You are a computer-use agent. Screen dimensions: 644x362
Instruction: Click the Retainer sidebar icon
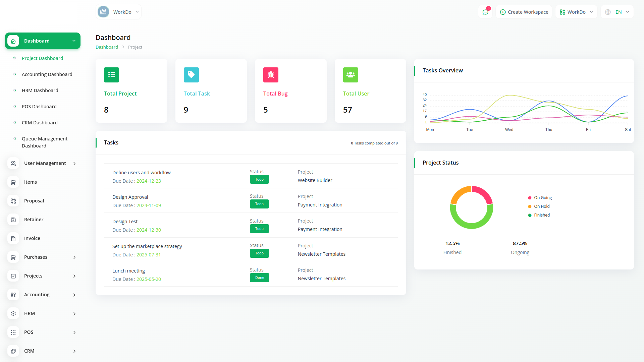[13, 220]
